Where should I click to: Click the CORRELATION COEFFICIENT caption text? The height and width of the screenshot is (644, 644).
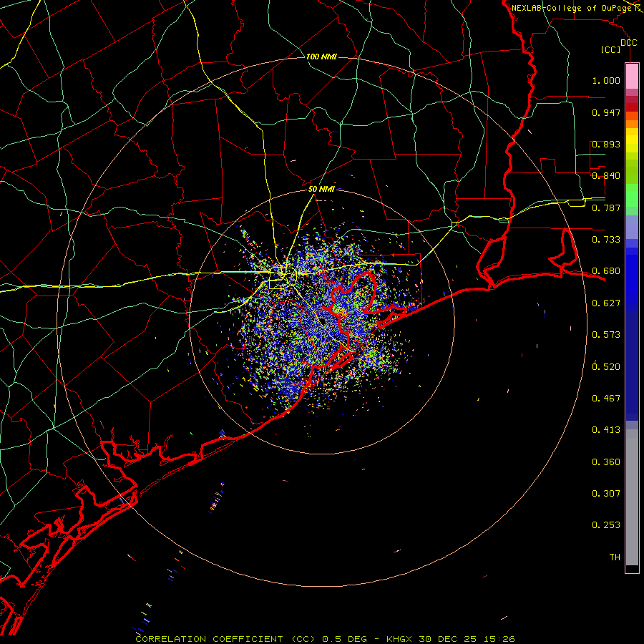click(212, 639)
